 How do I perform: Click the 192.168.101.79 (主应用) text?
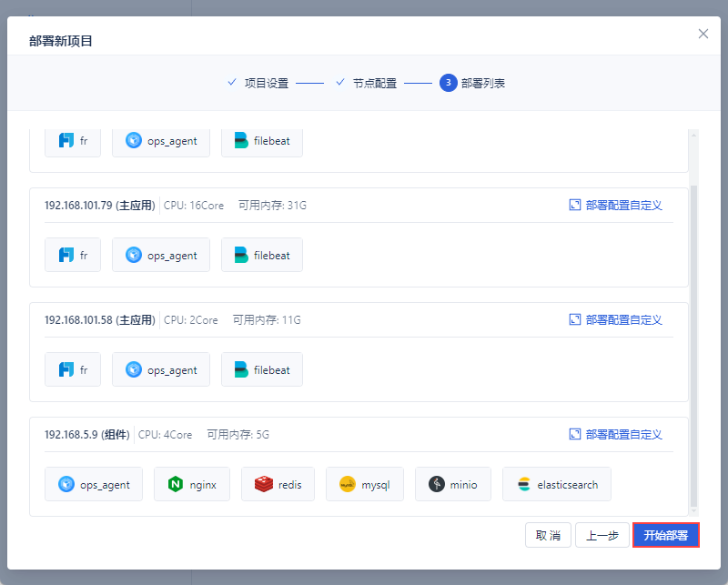[100, 206]
